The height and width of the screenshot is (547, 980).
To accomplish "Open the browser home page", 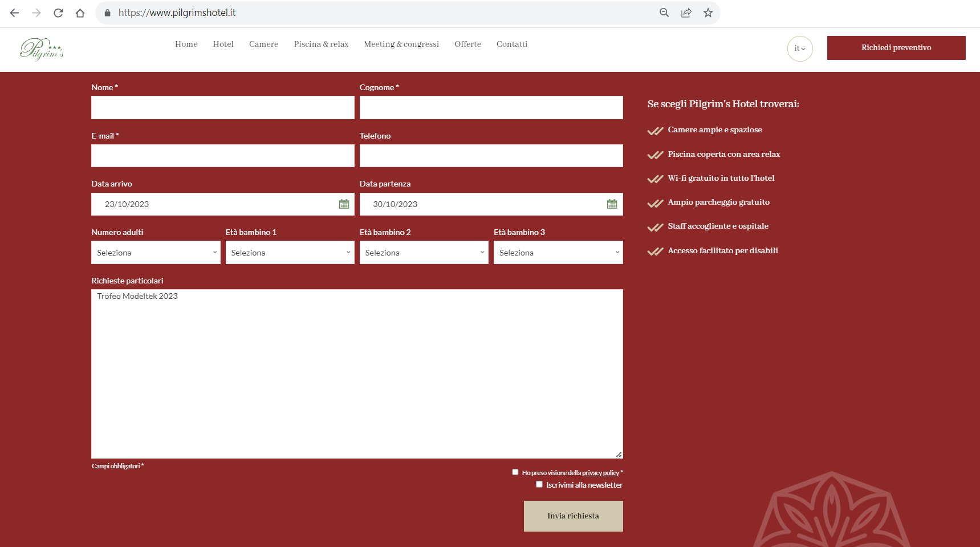I will pyautogui.click(x=80, y=13).
